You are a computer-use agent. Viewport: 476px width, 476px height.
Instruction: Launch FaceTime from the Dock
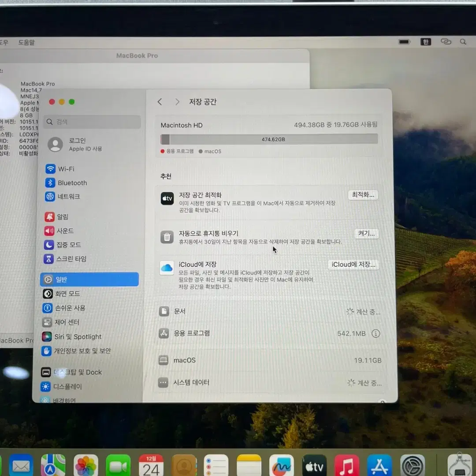[119, 466]
